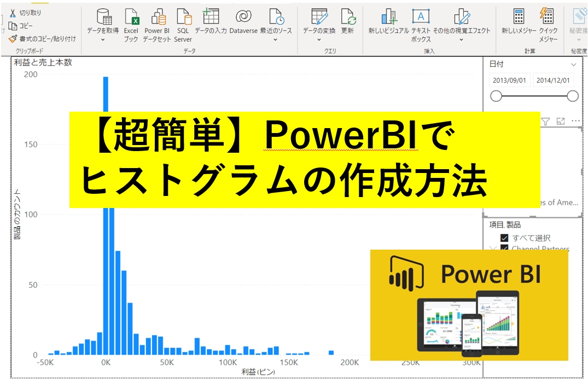Toggle the すべて選択 checkbox
The image size is (588, 381).
(504, 238)
